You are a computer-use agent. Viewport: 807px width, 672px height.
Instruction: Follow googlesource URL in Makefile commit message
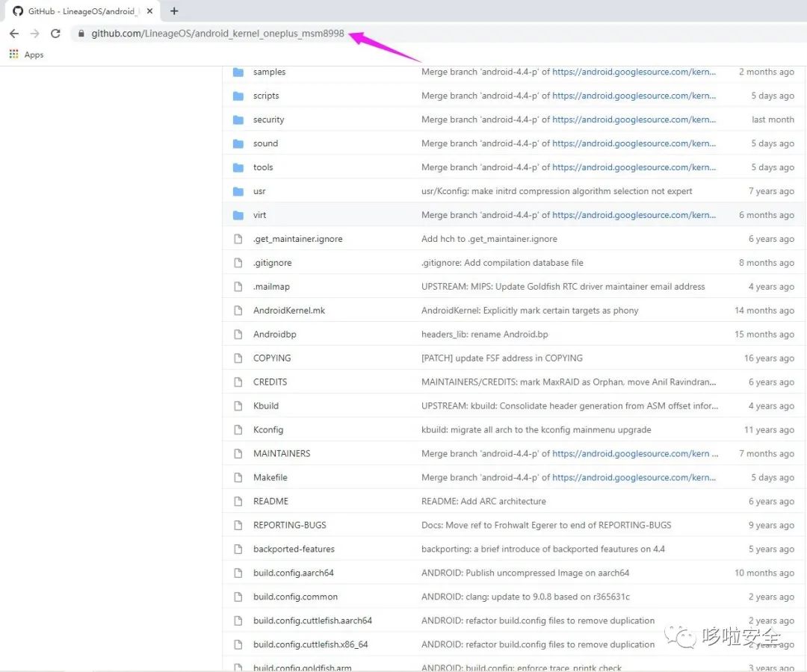(x=634, y=478)
